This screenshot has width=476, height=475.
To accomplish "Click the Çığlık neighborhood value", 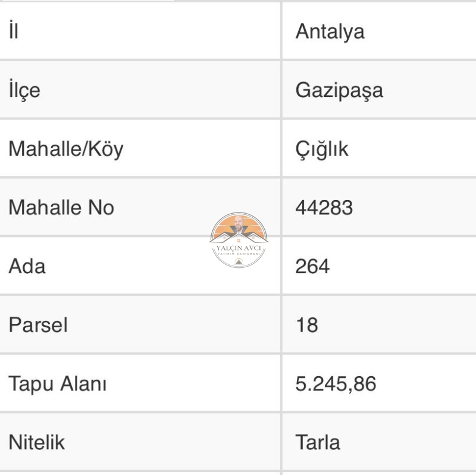I will click(322, 149).
